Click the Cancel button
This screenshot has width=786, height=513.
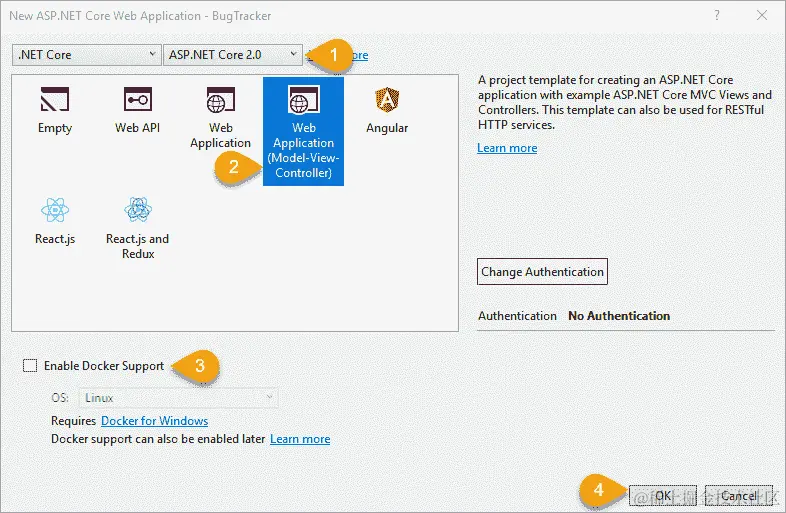739,496
